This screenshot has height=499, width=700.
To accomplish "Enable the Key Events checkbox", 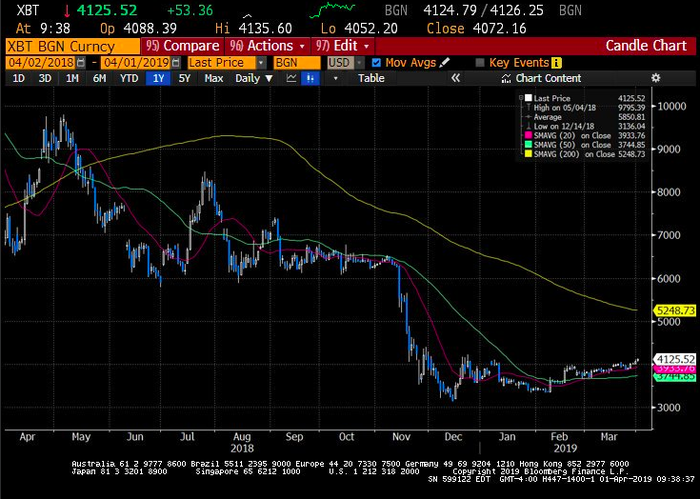I will pos(479,62).
